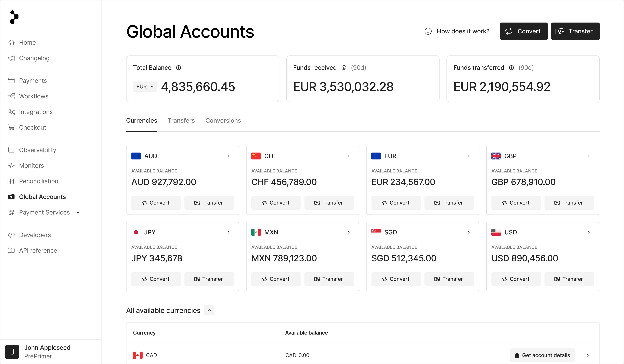Open How does it work link

click(457, 31)
